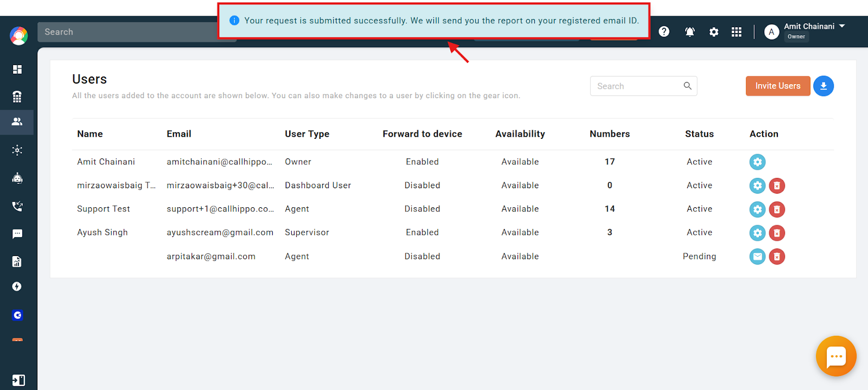Delete the Support Test user
Viewport: 868px width, 390px height.
(777, 209)
